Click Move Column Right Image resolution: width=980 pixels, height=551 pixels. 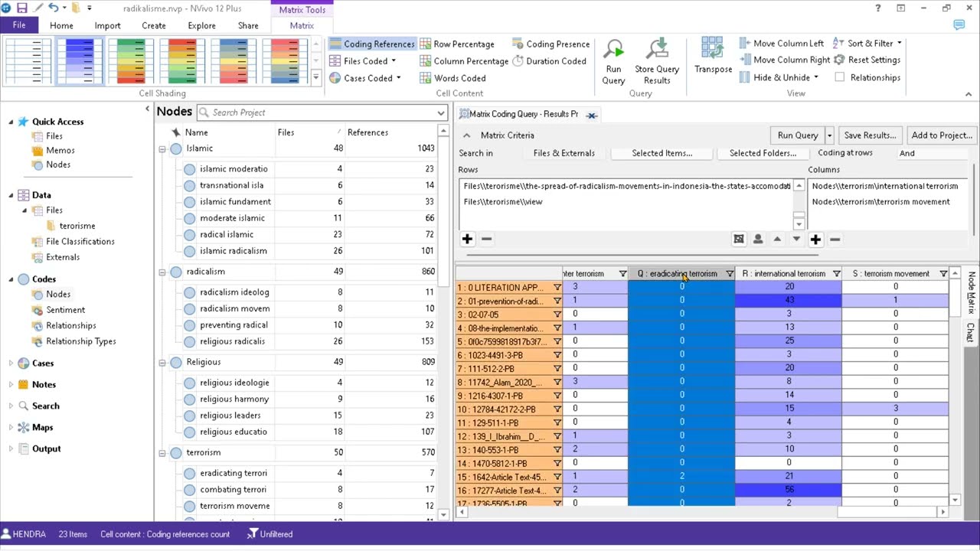(785, 60)
